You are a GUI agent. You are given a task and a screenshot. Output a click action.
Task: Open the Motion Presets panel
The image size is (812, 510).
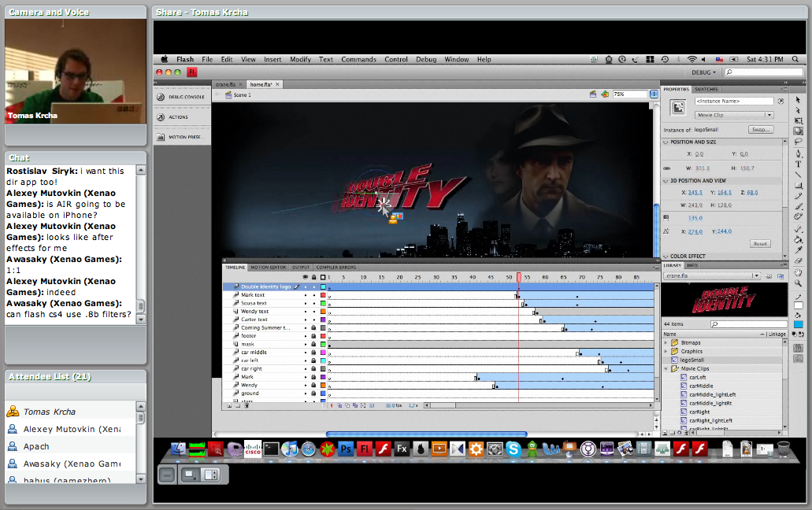182,137
